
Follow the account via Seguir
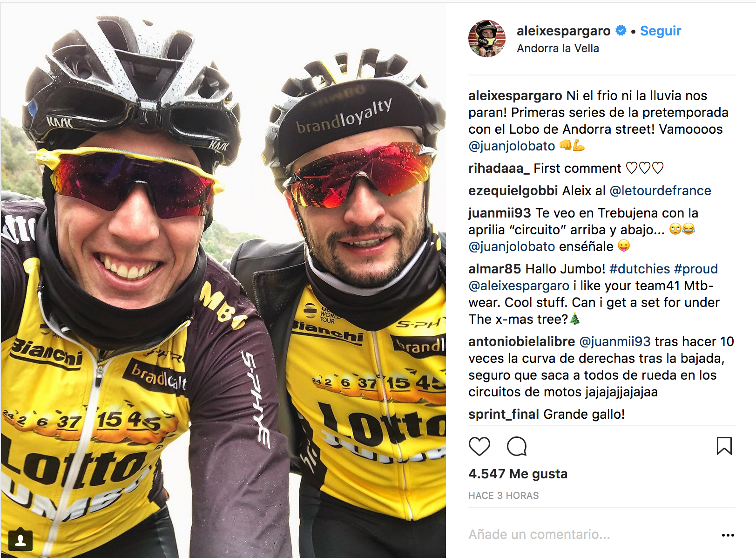(660, 31)
